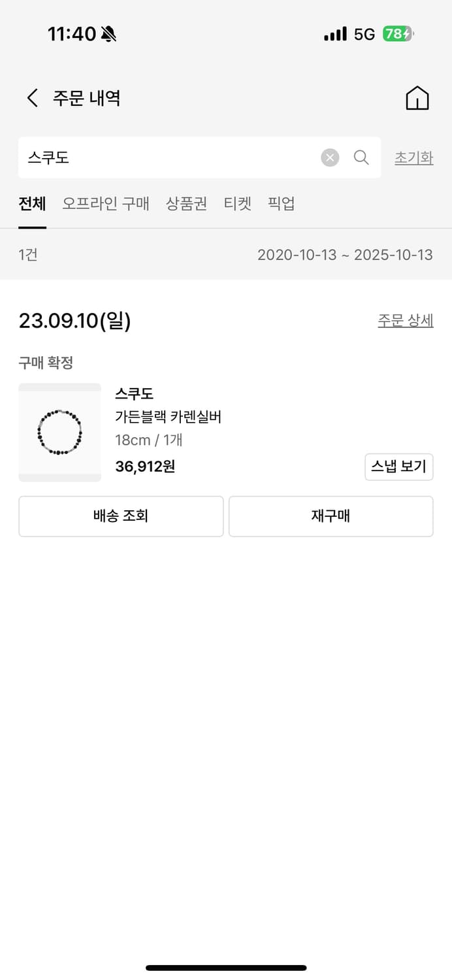Tap the magnifier search icon
Viewport: 452px width, 980px height.
coord(361,157)
